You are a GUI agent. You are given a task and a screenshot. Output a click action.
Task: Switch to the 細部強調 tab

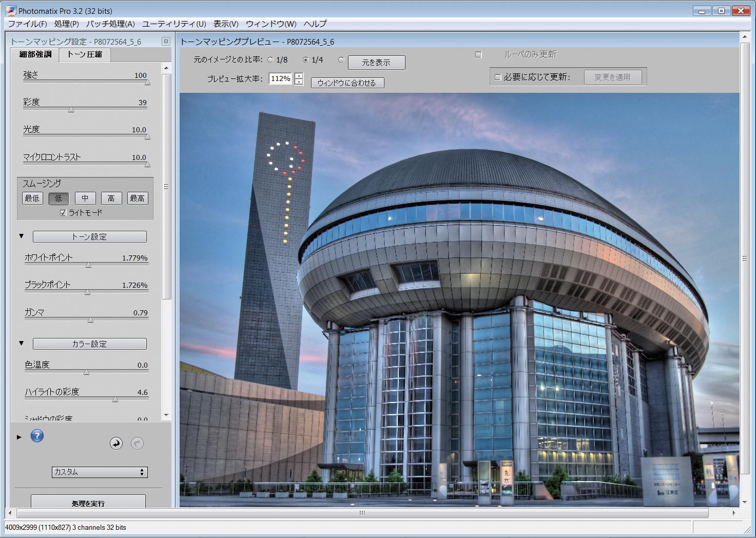pyautogui.click(x=35, y=54)
